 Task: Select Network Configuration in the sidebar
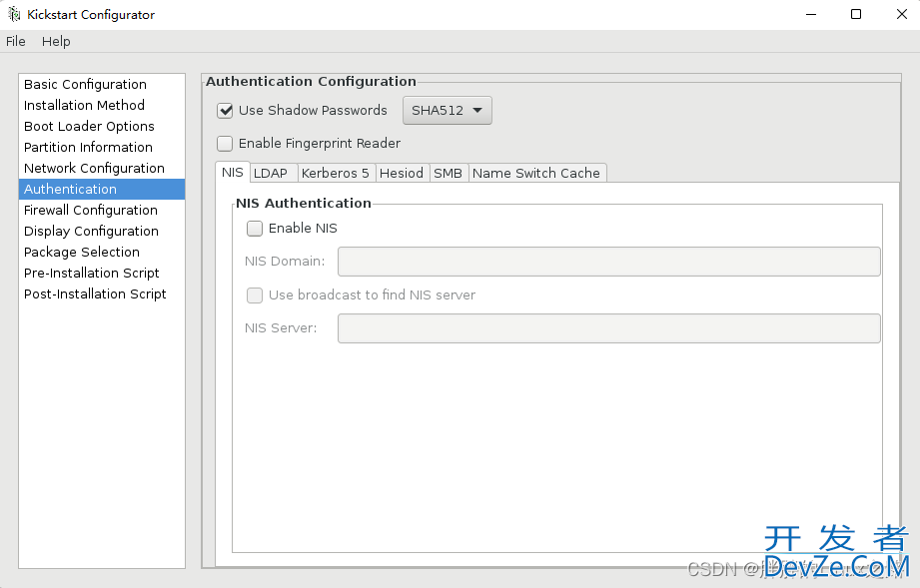click(102, 169)
